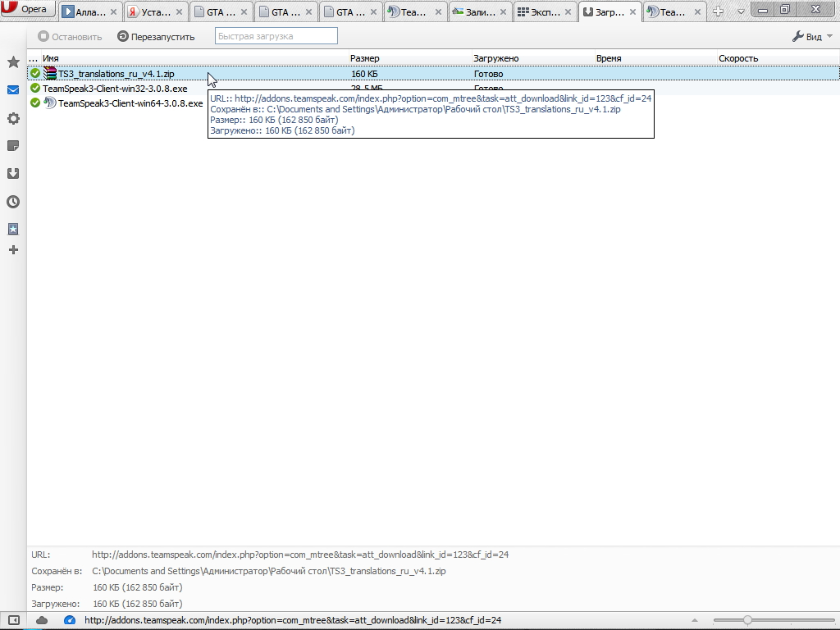Sort by the Размер column header

(x=410, y=58)
